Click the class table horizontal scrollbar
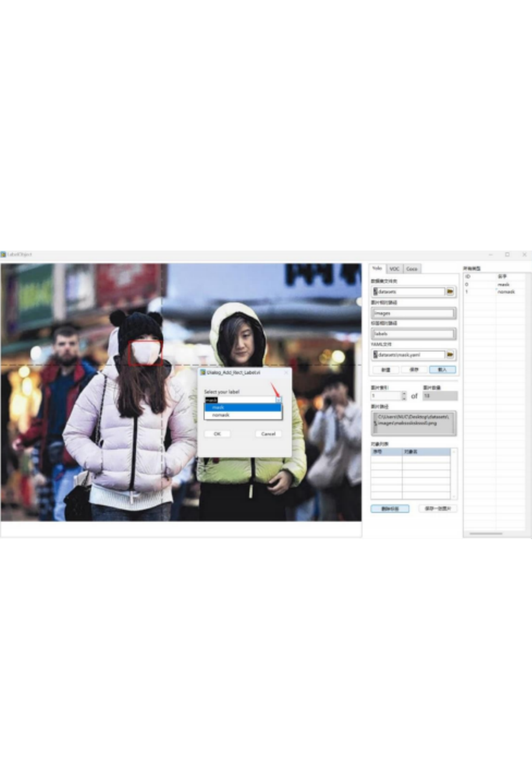532x767 pixels. [485, 534]
